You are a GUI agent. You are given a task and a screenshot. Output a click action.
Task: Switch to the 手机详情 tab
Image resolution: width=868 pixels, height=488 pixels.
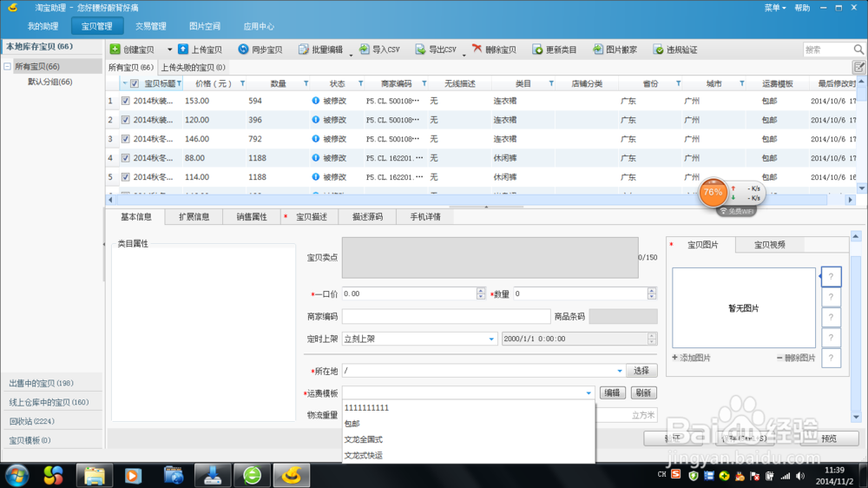(x=425, y=216)
